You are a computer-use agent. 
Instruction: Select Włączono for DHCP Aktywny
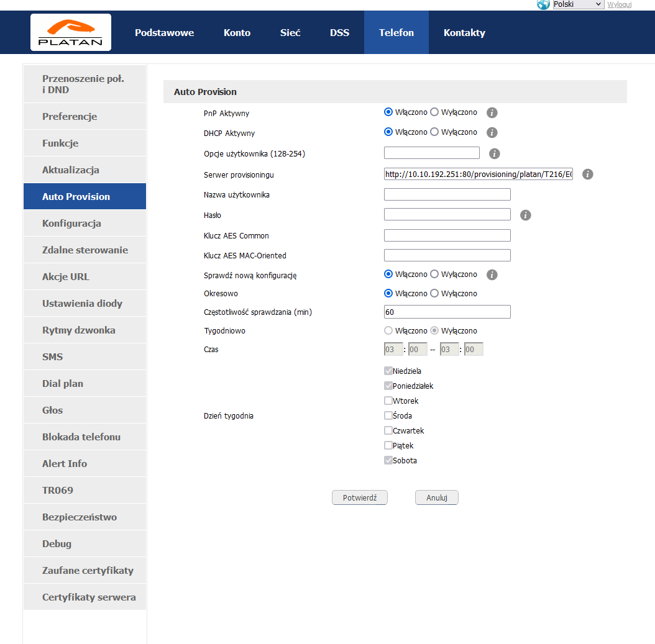pyautogui.click(x=388, y=132)
